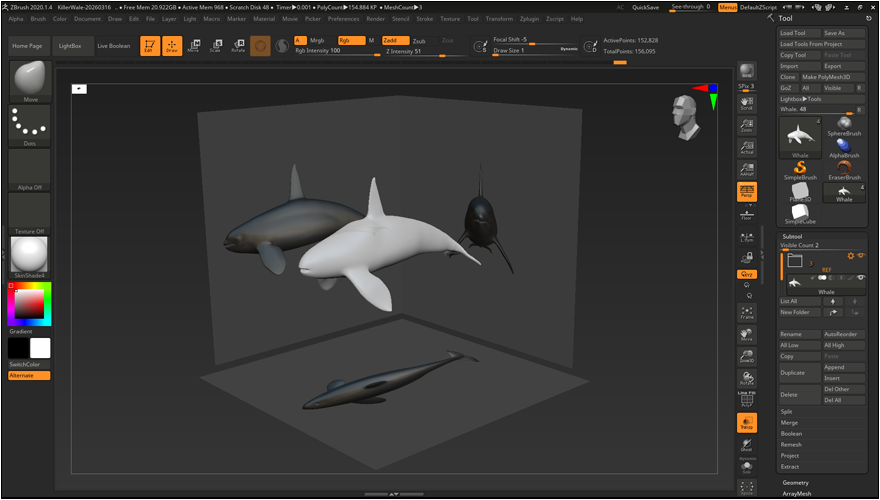Expand the ArrayMesh section
The width and height of the screenshot is (880, 500).
pyautogui.click(x=797, y=493)
